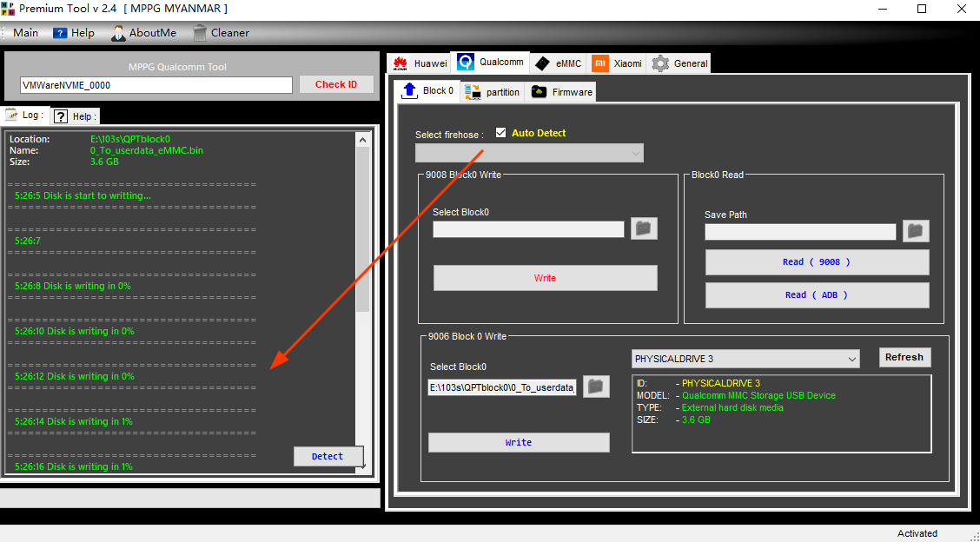Switch to the Xiaomi tab
Viewport: 980px width, 542px height.
coord(617,63)
